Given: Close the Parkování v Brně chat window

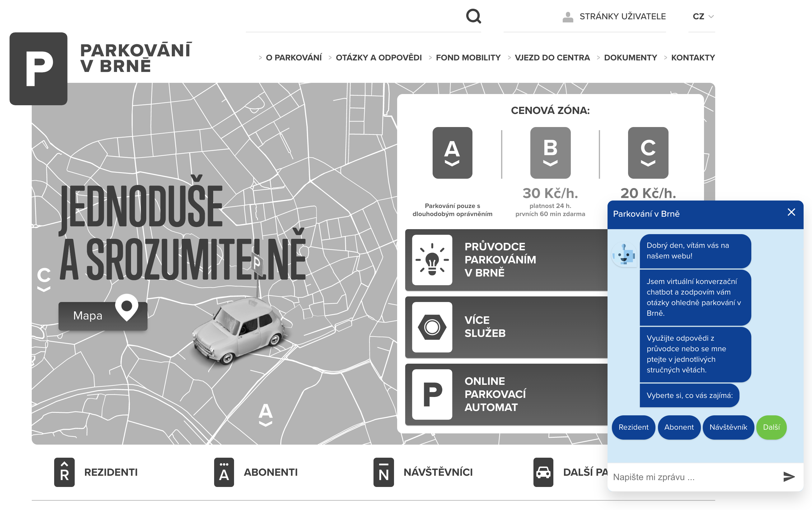Looking at the screenshot, I should 791,212.
